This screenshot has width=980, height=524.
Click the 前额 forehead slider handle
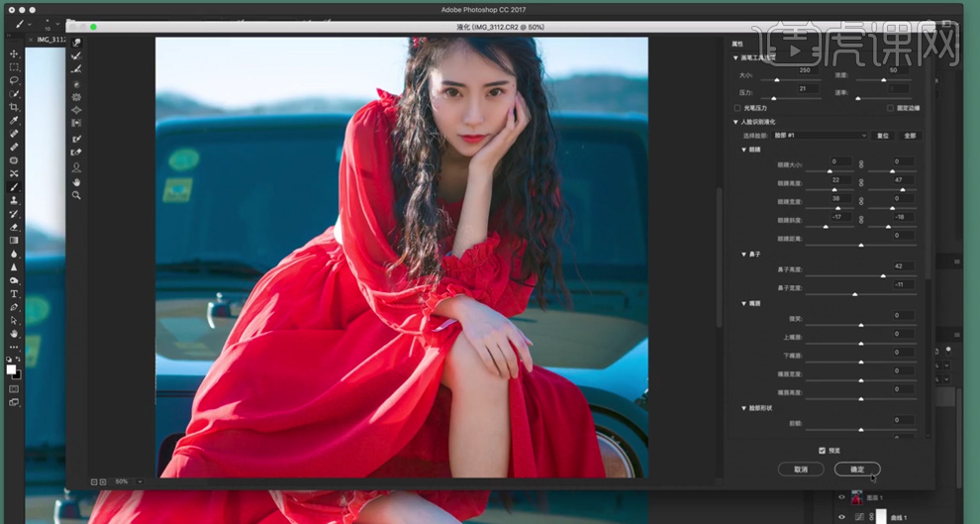coord(860,430)
